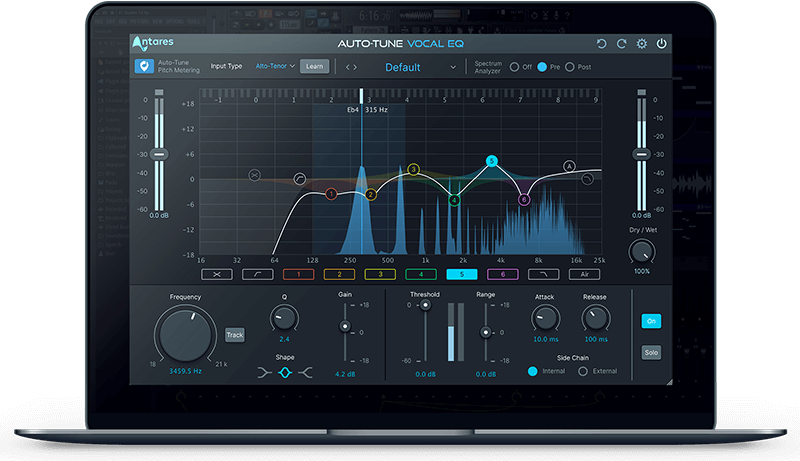Viewport: 800px width, 461px height.
Task: Click the Q knob
Action: click(284, 318)
